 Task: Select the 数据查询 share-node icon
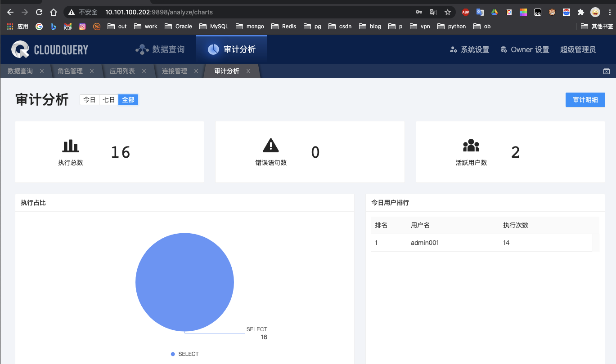(143, 49)
